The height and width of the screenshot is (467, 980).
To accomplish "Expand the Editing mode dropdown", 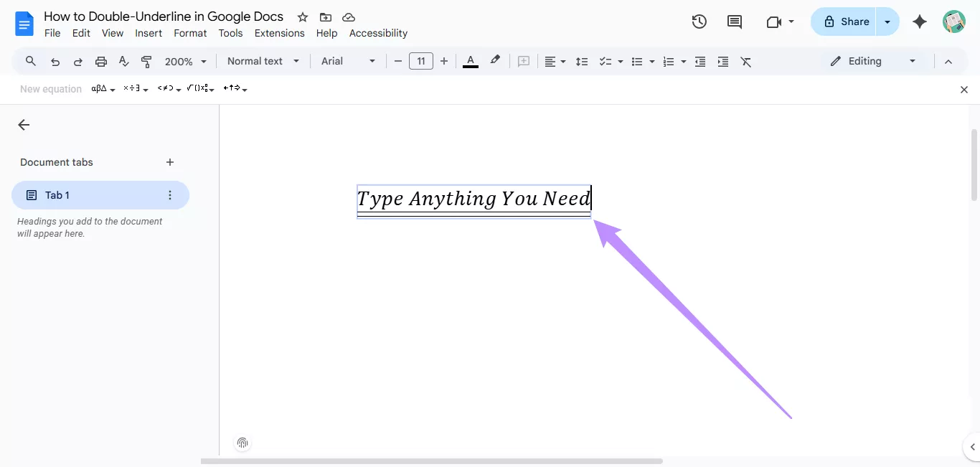I will pyautogui.click(x=912, y=61).
